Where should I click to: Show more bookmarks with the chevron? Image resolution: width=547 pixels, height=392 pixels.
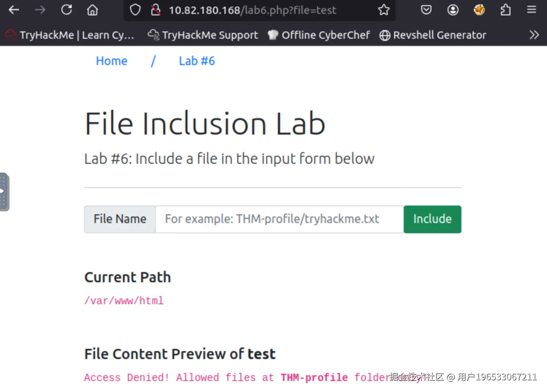(534, 35)
